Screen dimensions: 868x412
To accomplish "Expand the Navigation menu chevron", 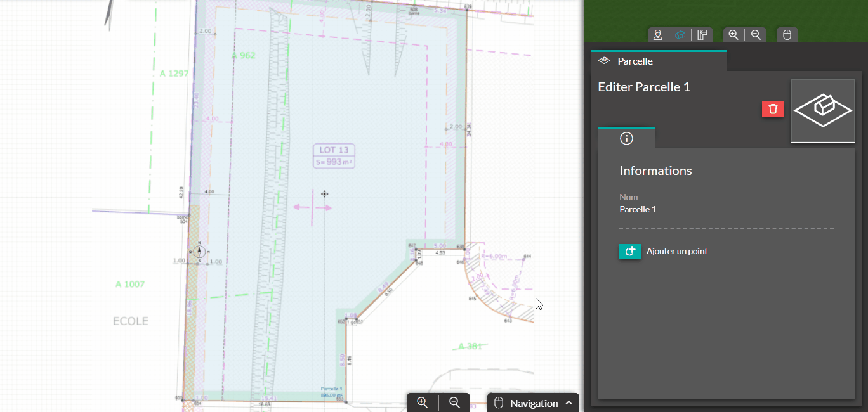I will (x=569, y=403).
